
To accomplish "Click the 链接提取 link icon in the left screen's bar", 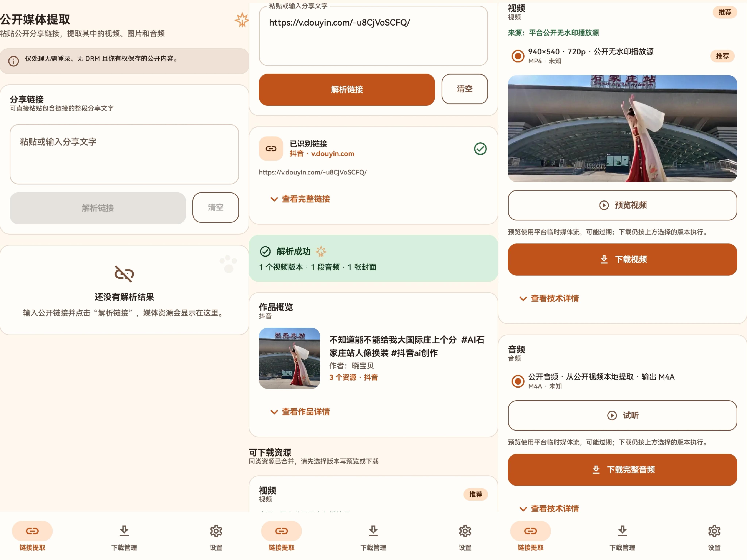I will [x=32, y=531].
